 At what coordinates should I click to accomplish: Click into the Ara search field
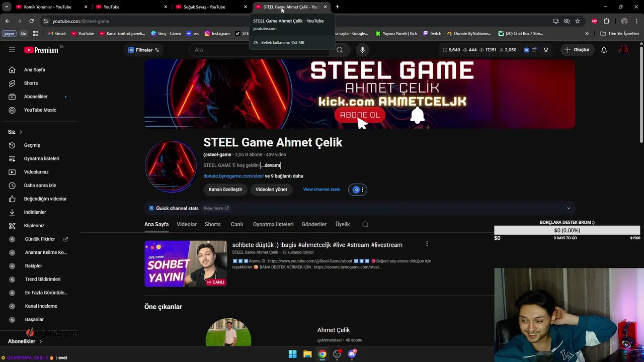tap(259, 50)
